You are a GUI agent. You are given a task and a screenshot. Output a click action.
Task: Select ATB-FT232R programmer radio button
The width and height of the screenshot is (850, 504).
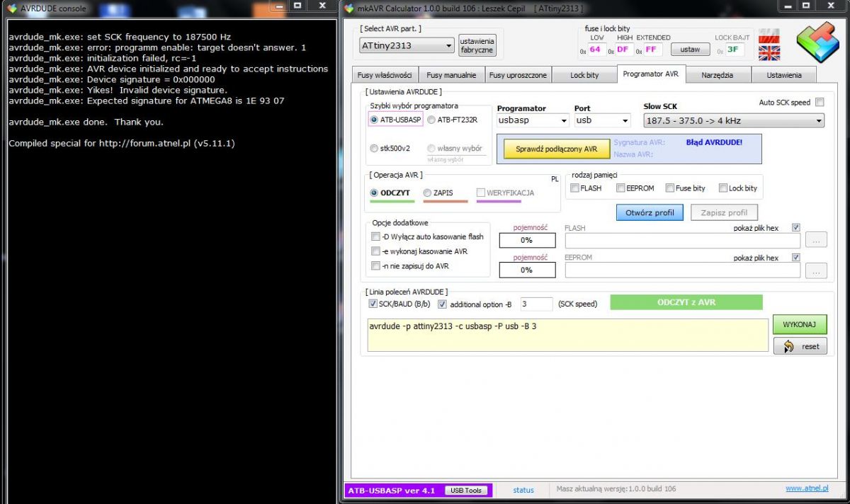click(431, 120)
